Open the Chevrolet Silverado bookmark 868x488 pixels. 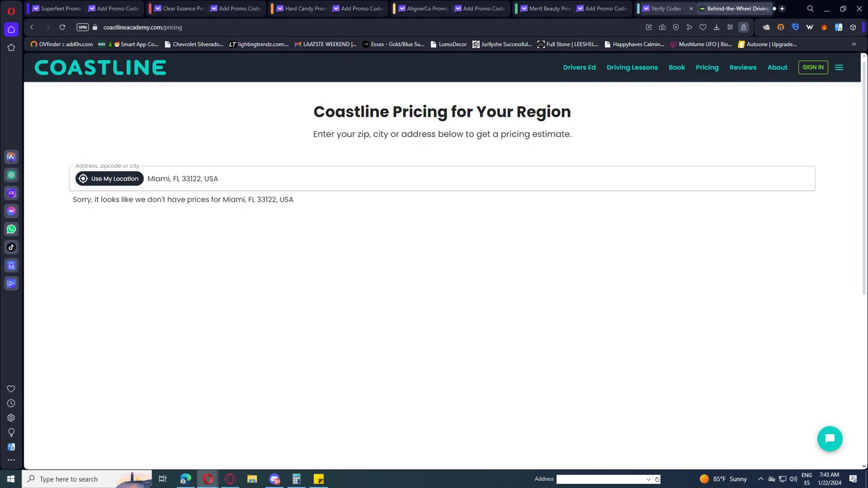tap(194, 44)
